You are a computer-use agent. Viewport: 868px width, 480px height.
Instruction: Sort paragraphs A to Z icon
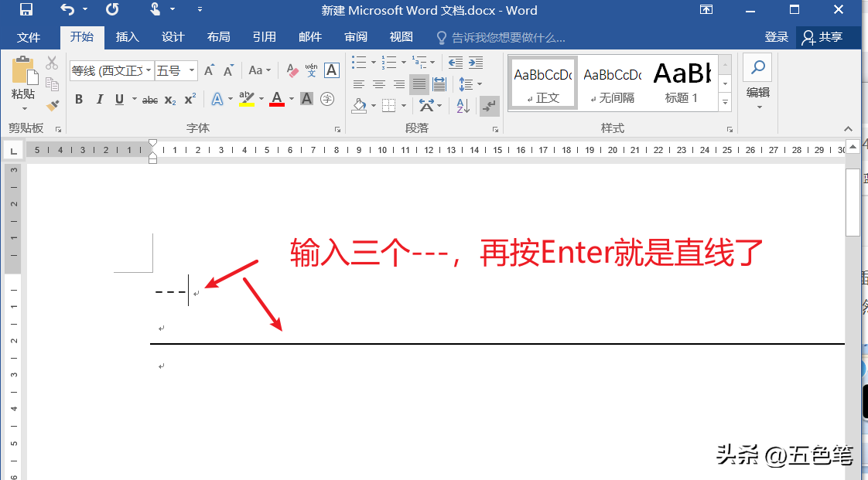463,105
